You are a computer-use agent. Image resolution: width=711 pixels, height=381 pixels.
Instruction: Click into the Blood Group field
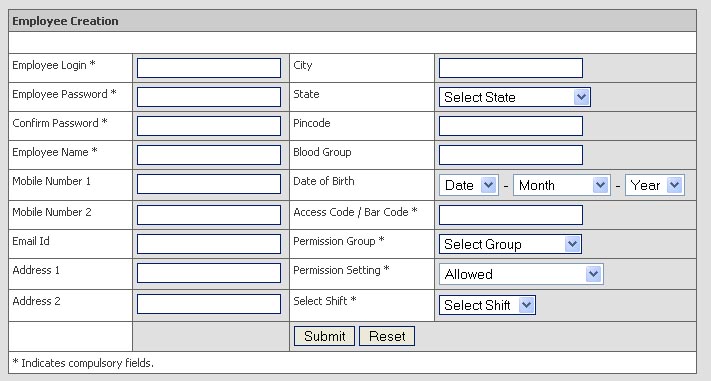(x=511, y=155)
